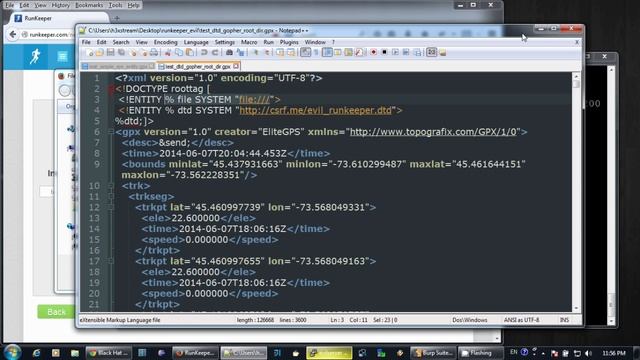Click the green Back button in the RunKeeper page
The image size is (640, 360).
click(x=56, y=312)
